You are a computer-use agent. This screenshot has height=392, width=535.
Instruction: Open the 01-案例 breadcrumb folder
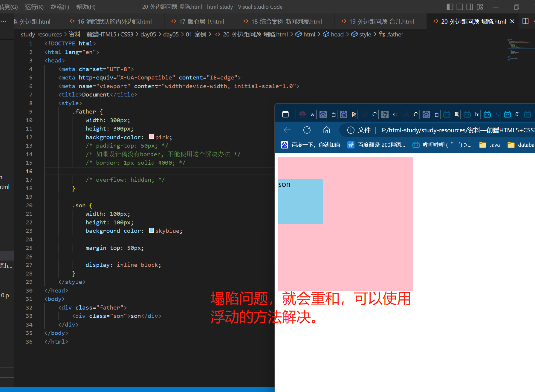196,34
